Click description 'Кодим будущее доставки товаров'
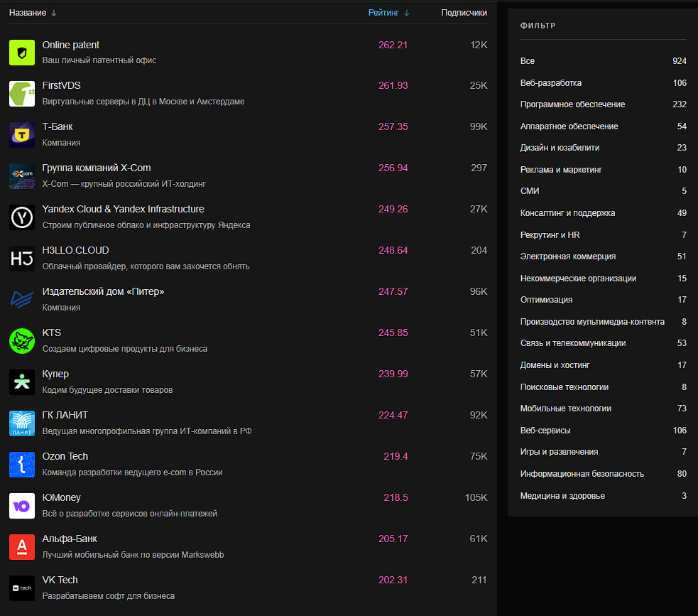698x616 pixels. [x=107, y=390]
